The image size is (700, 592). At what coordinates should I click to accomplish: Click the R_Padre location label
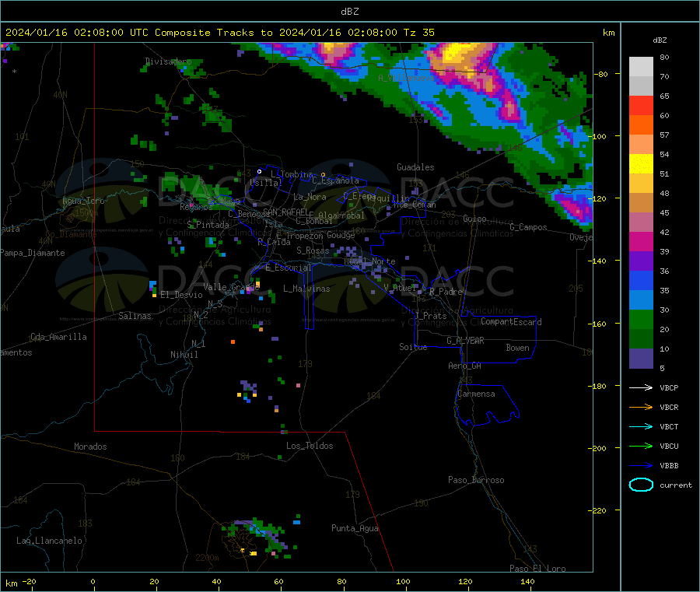[446, 292]
